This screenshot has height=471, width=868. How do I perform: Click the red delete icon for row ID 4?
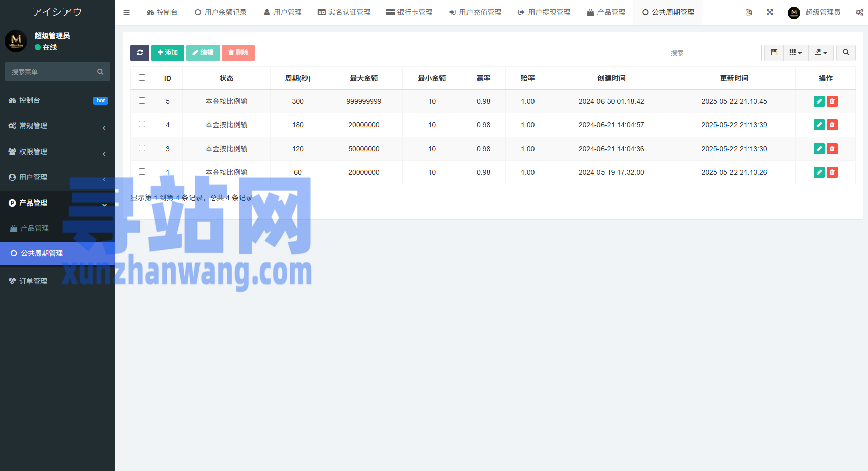coord(832,125)
